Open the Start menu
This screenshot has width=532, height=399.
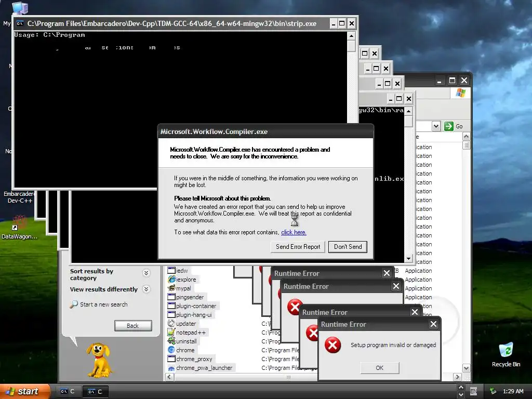24,391
